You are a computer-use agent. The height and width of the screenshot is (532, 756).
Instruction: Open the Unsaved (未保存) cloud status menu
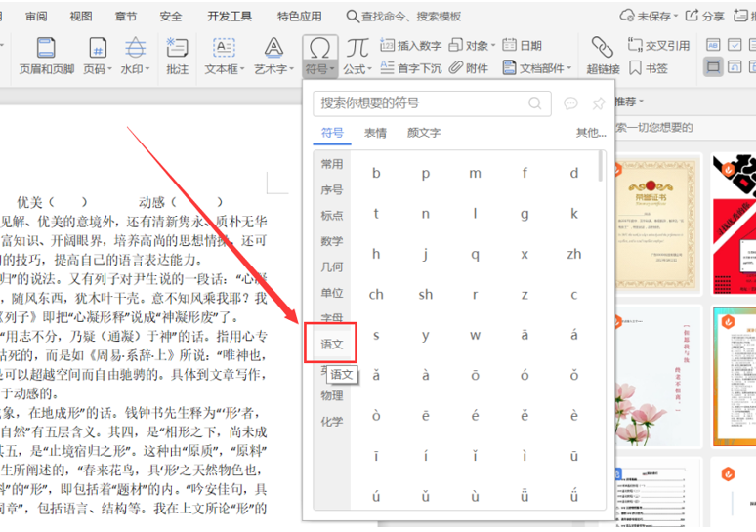[x=649, y=16]
